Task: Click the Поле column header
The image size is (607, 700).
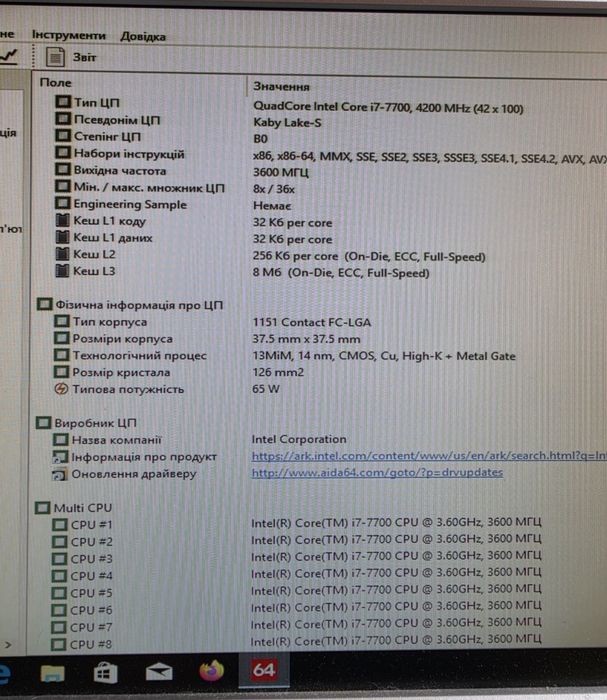Action: coord(55,83)
